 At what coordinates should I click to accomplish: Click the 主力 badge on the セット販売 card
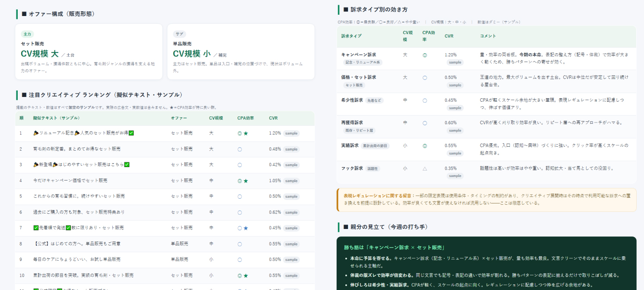pyautogui.click(x=27, y=34)
